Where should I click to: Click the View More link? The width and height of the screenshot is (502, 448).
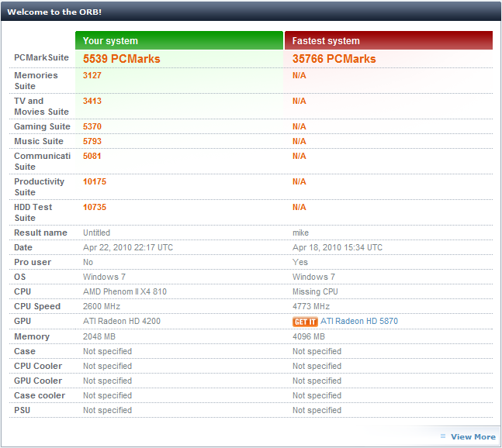(473, 437)
